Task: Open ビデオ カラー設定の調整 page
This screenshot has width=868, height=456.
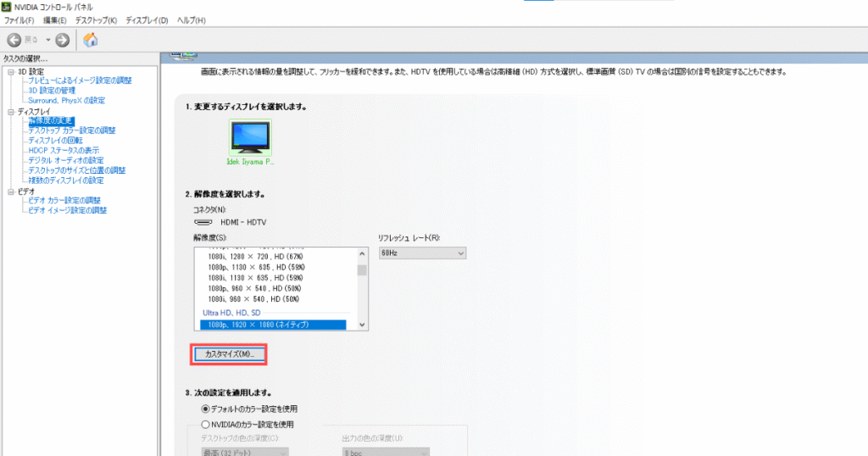Action: 64,200
